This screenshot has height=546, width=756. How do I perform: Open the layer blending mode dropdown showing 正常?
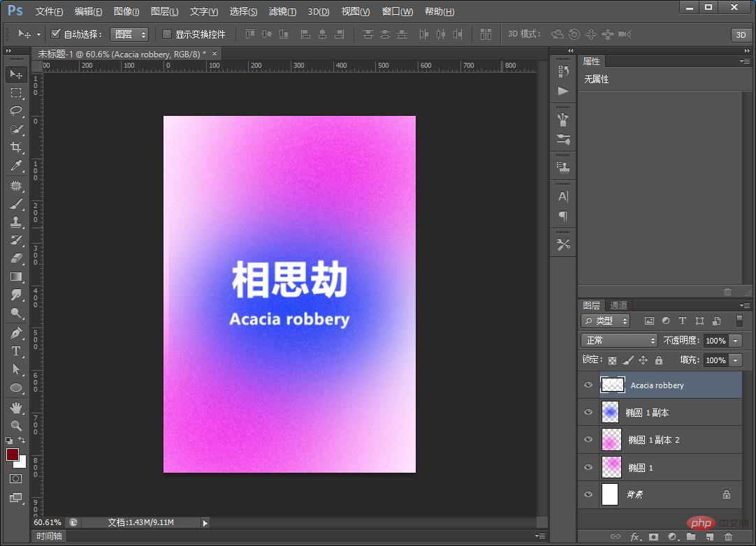pos(619,340)
